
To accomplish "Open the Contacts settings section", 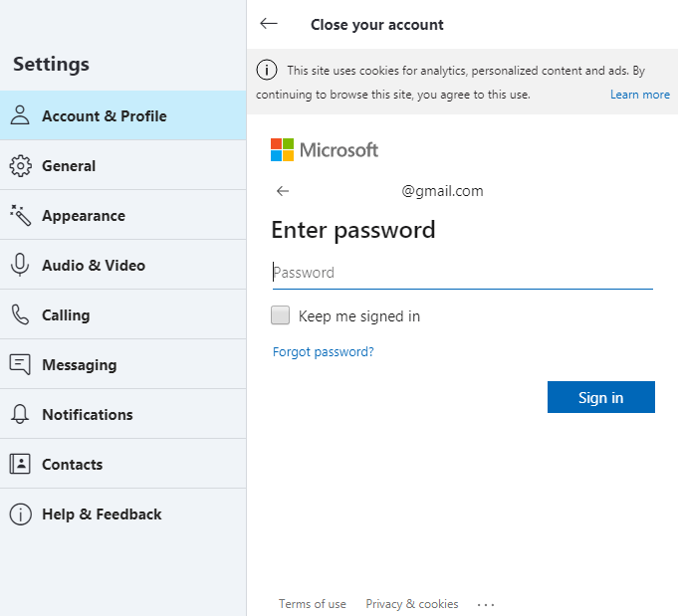I will coord(123,464).
